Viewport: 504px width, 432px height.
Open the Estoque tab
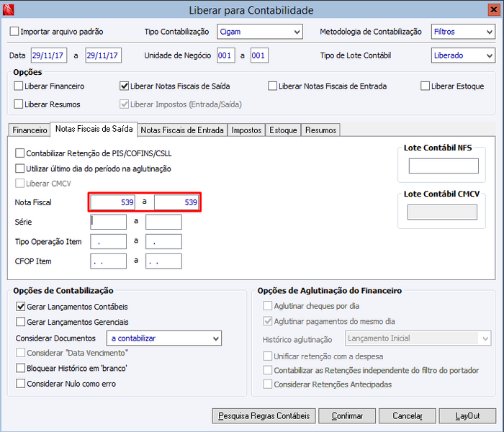[x=283, y=130]
